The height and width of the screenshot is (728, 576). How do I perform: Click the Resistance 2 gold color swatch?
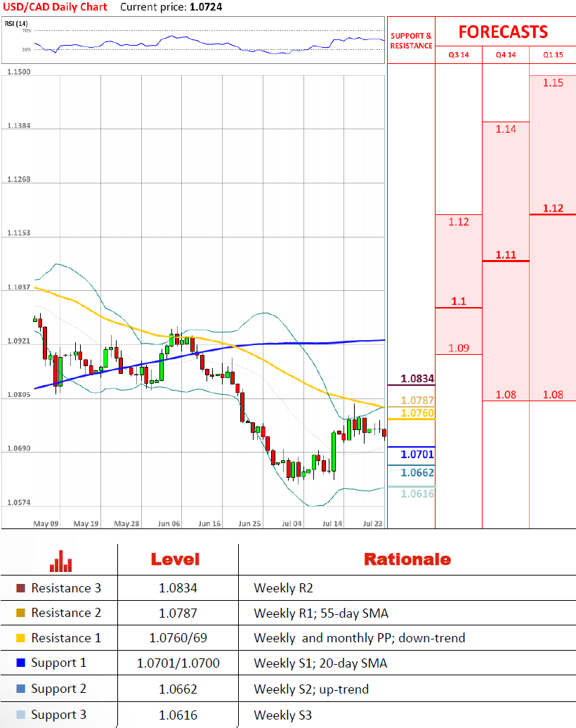[20, 613]
